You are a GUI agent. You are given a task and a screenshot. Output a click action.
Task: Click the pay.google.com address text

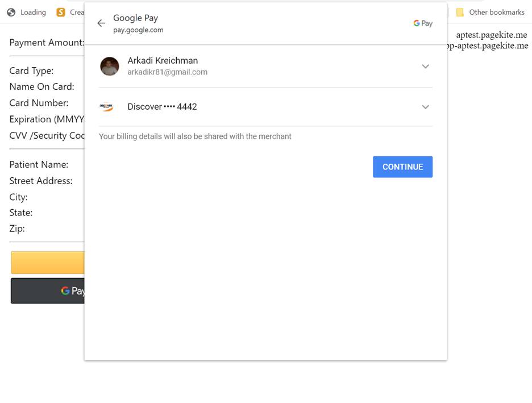[x=138, y=30]
